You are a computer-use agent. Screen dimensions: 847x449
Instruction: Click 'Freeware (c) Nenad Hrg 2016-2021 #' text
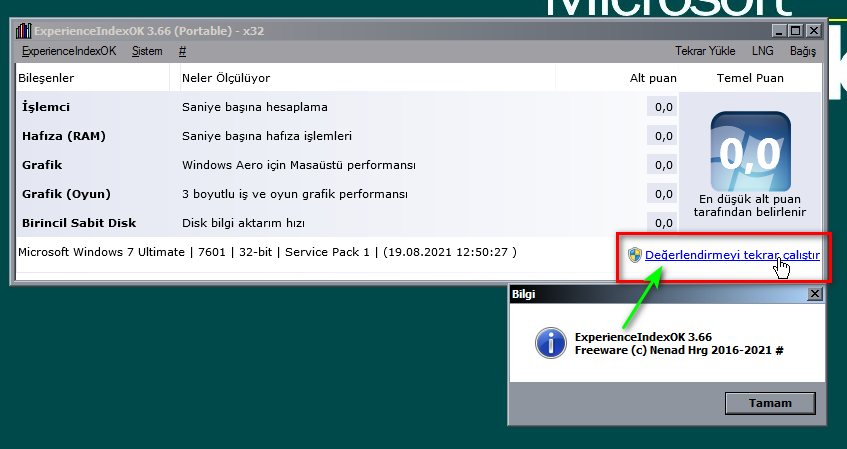(679, 350)
